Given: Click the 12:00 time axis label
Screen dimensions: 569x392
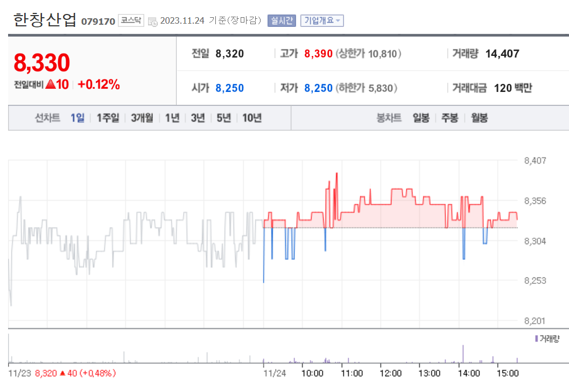Looking at the screenshot, I should [x=390, y=373].
